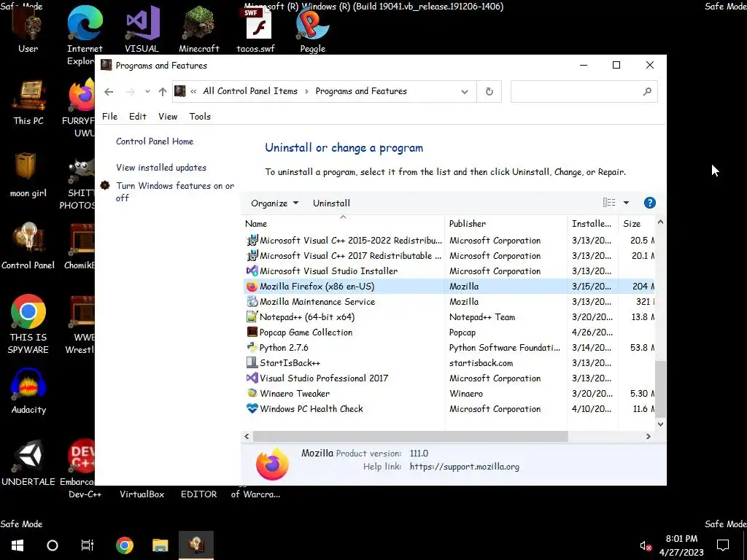Viewport: 747px width, 560px height.
Task: Select Mozilla Maintenance Service row
Action: click(449, 301)
